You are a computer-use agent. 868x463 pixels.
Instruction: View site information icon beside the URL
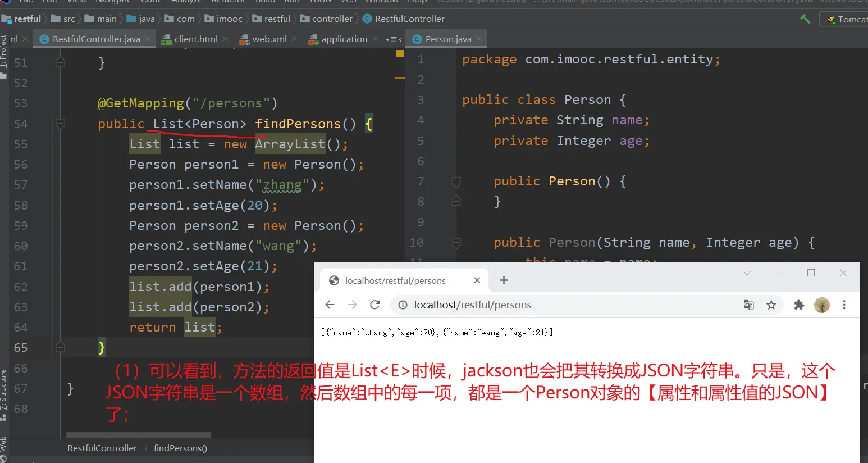(403, 305)
